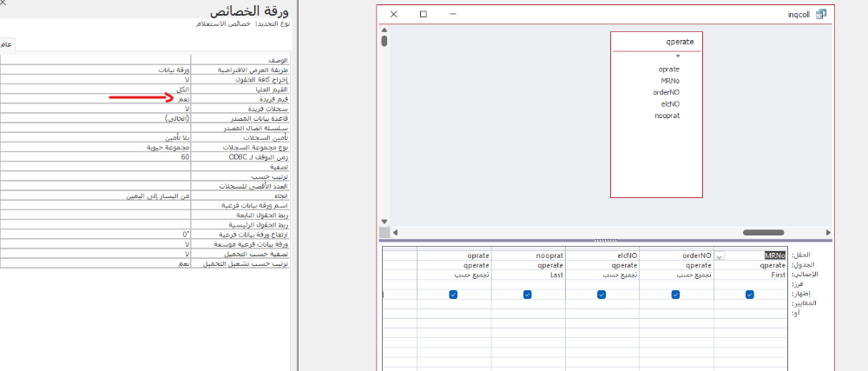Toggle the Show checkbox under orderNO
868x371 pixels.
(x=675, y=295)
